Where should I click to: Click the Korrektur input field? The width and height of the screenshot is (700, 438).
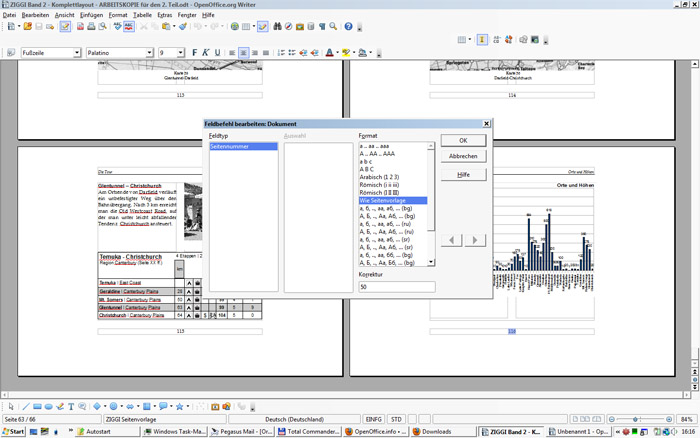396,287
